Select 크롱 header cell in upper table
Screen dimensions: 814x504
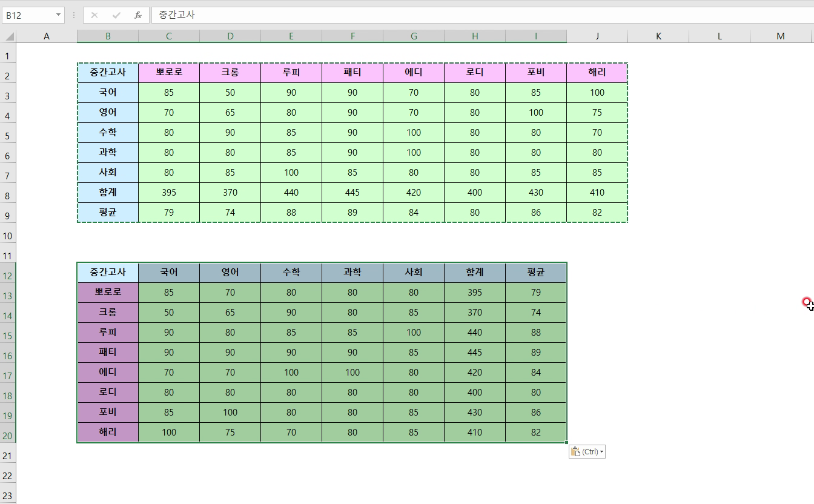tap(230, 73)
